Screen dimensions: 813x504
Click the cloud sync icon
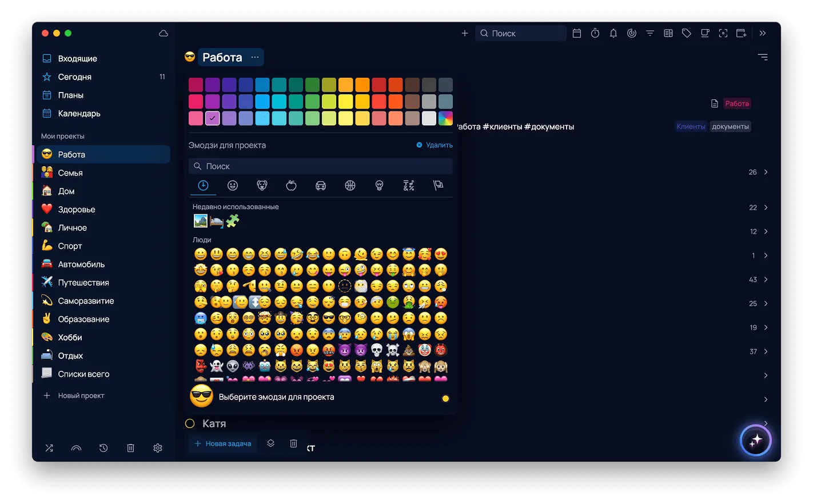(164, 33)
